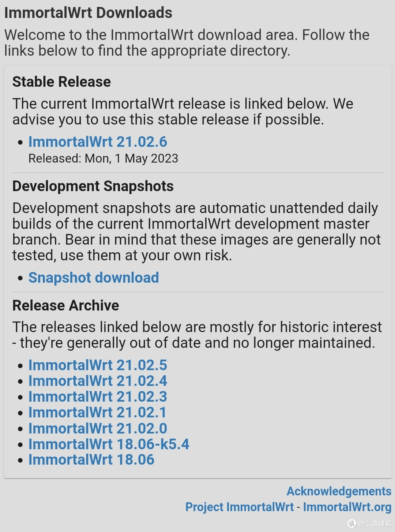Click the watermark logo icon at bottom right
The height and width of the screenshot is (532, 395).
pyautogui.click(x=352, y=523)
